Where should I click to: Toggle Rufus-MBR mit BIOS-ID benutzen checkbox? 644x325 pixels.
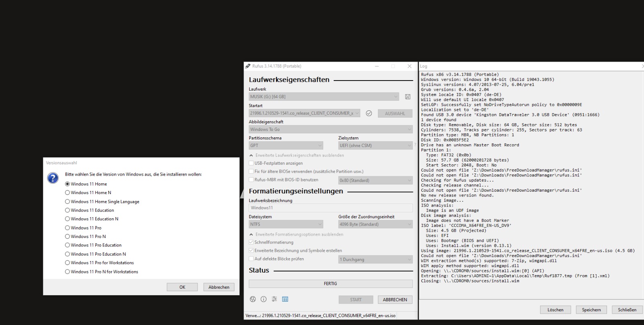[283, 180]
